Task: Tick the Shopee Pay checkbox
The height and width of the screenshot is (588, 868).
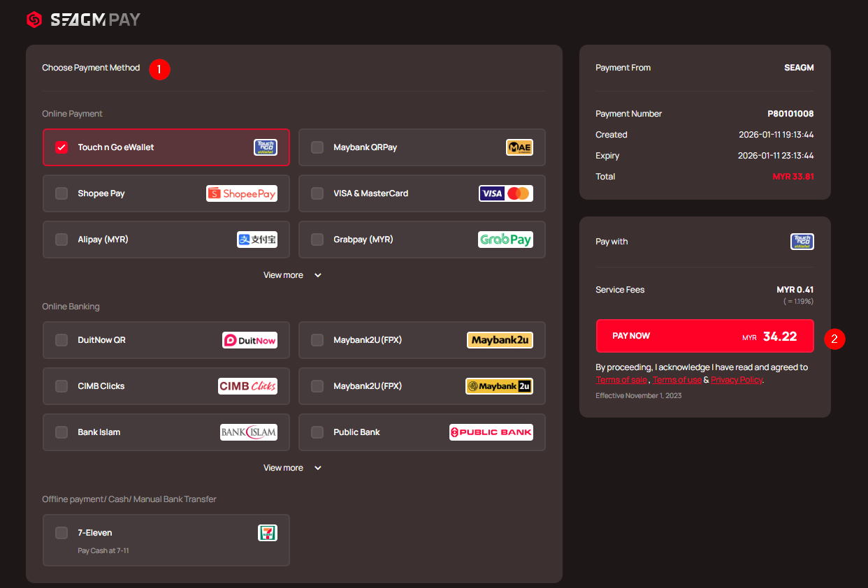Action: click(62, 193)
